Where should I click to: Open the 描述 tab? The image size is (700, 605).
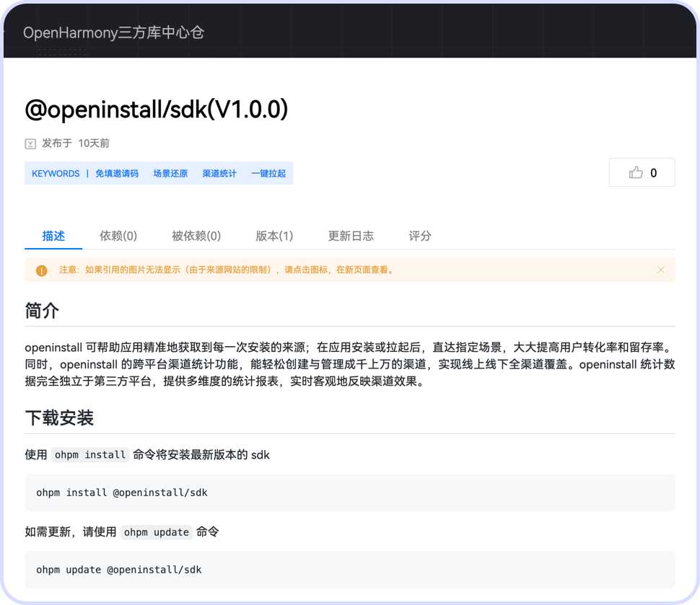point(53,236)
